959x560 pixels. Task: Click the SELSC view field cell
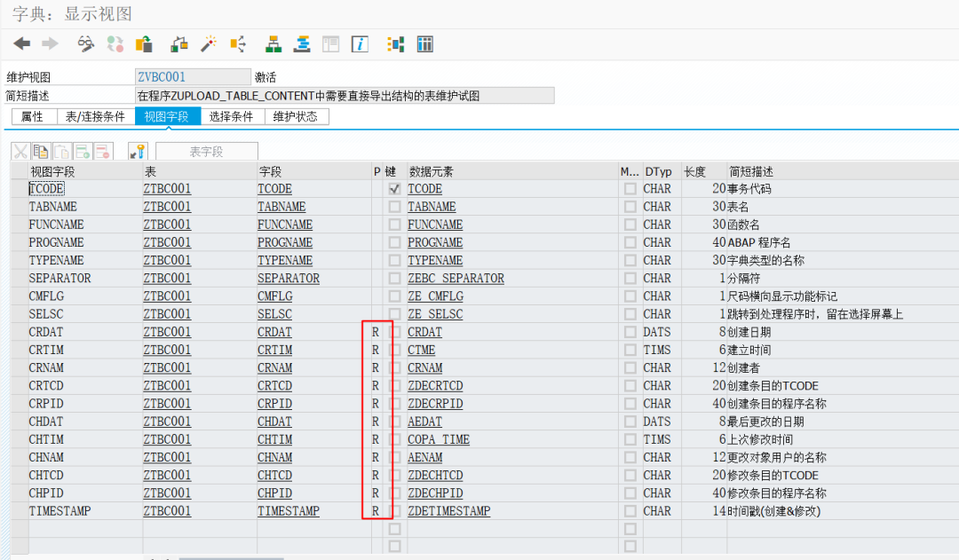(85, 314)
